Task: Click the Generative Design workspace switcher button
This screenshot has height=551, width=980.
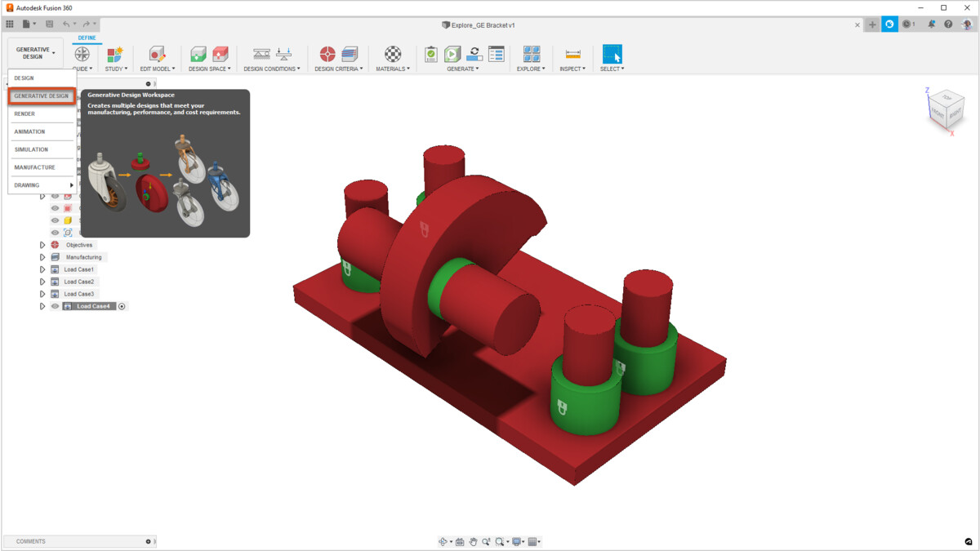Action: 35,53
